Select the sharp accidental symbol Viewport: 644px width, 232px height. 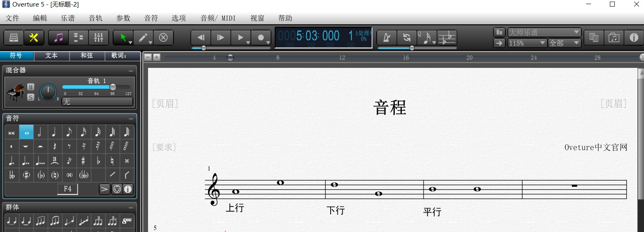tap(83, 161)
